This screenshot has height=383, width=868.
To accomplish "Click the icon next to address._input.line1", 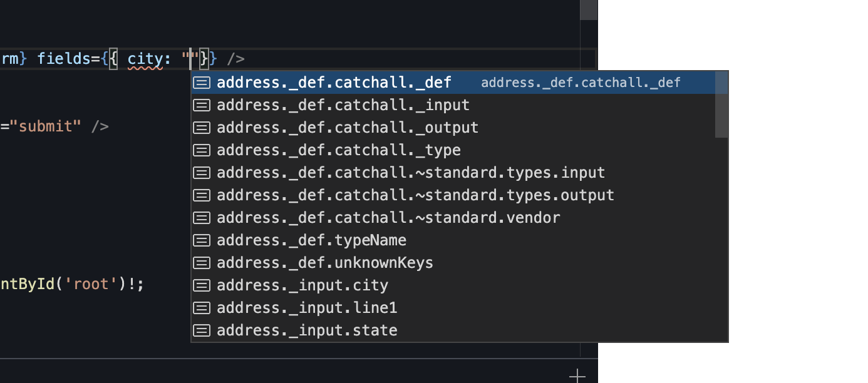I will click(x=201, y=308).
